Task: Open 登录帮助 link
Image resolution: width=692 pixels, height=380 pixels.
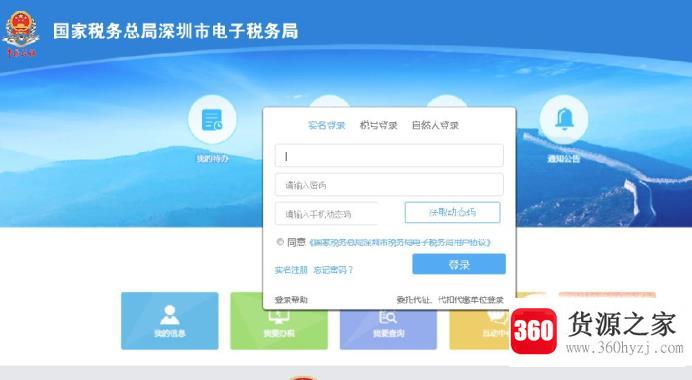Action: (291, 300)
